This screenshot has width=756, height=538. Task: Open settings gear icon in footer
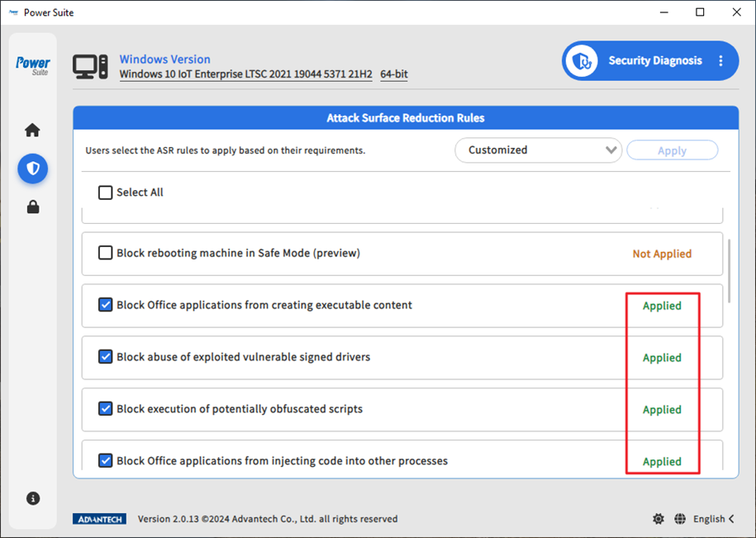(658, 519)
